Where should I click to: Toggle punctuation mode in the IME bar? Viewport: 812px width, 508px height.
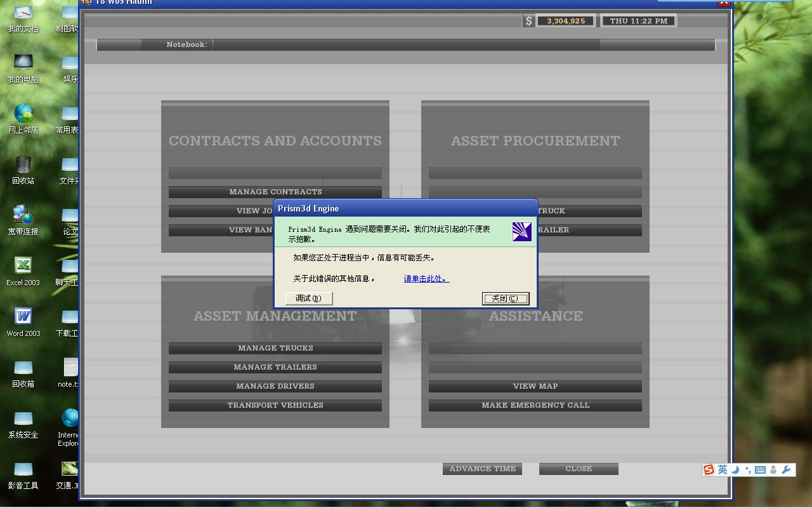tap(747, 470)
